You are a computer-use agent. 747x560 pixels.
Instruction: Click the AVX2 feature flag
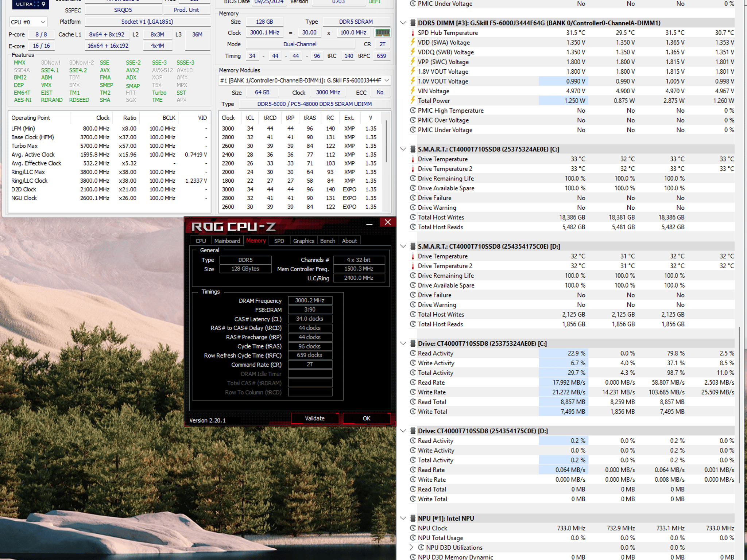[x=132, y=70]
